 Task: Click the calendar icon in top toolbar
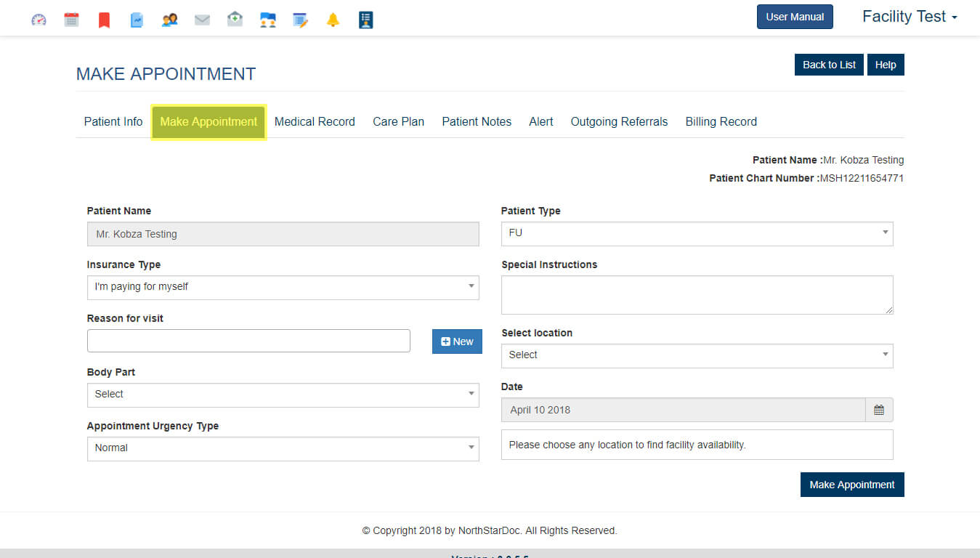71,20
